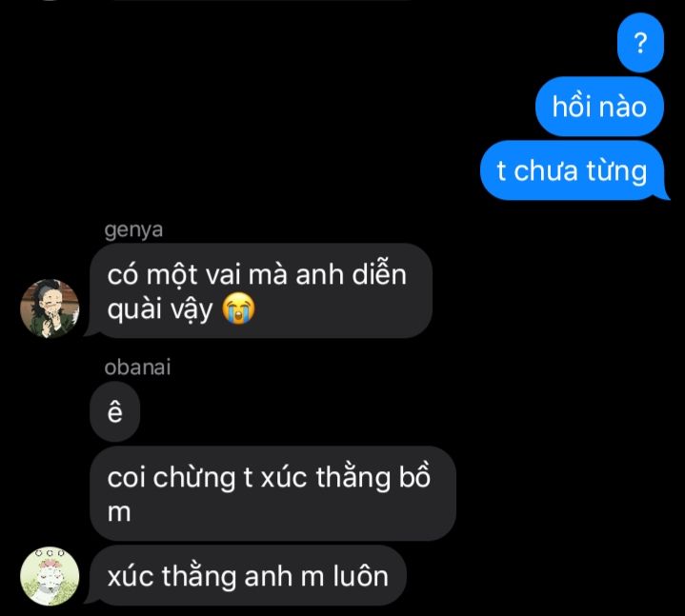Open genya's profile picture avatar
685x616 pixels.
[x=50, y=308]
